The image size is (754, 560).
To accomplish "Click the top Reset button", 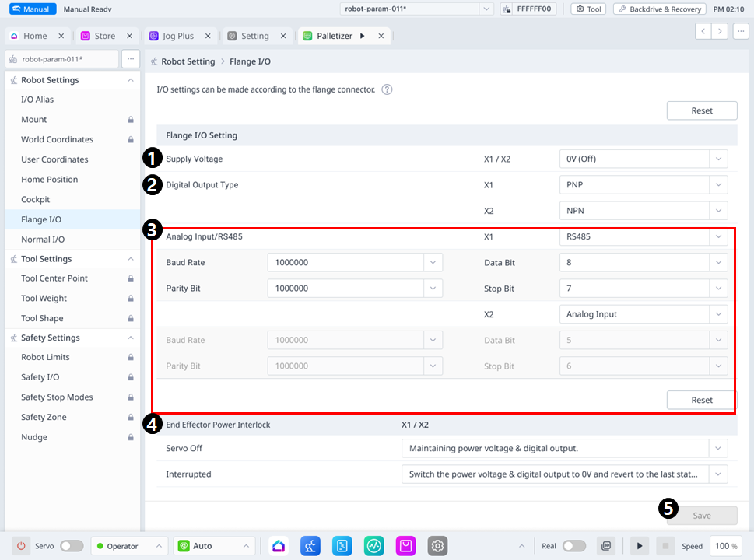I will click(x=701, y=110).
